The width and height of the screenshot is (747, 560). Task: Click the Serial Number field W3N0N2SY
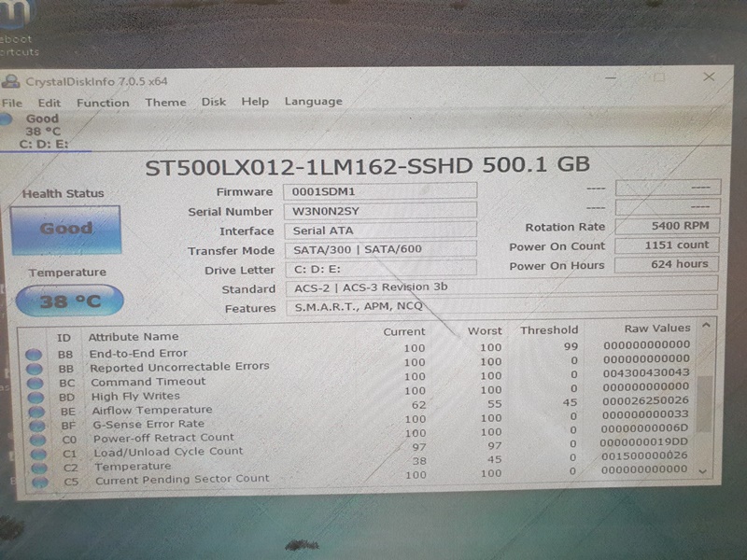(x=380, y=211)
